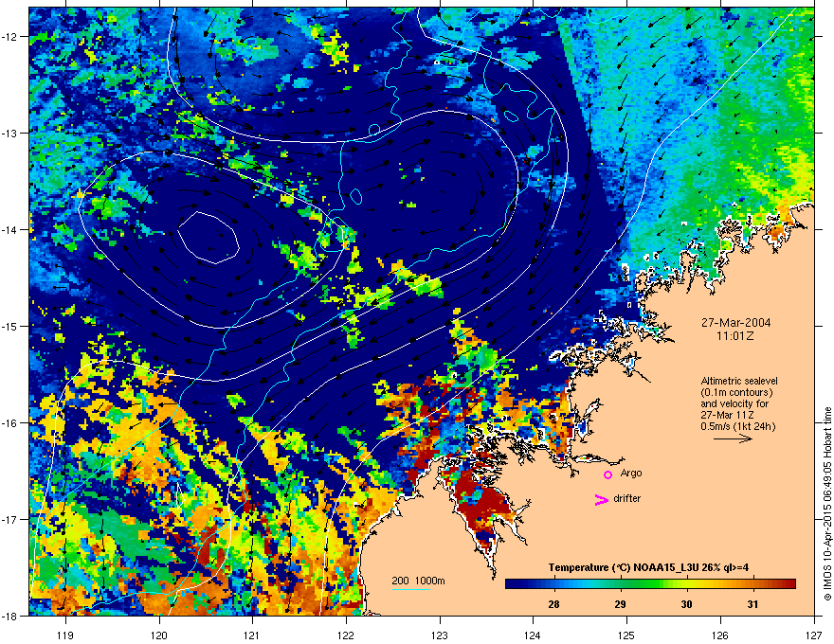Click longitude axis label 126
The width and height of the screenshot is (834, 644).
[720, 635]
